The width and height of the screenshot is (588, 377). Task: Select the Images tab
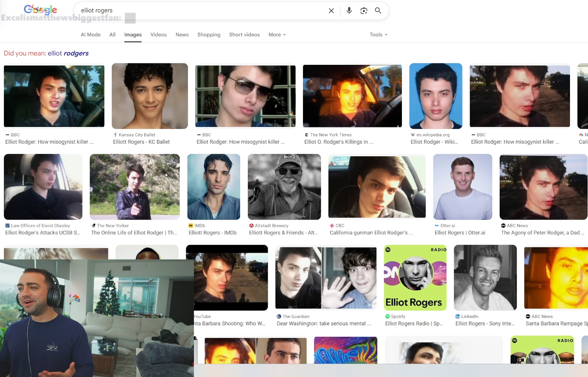(133, 35)
